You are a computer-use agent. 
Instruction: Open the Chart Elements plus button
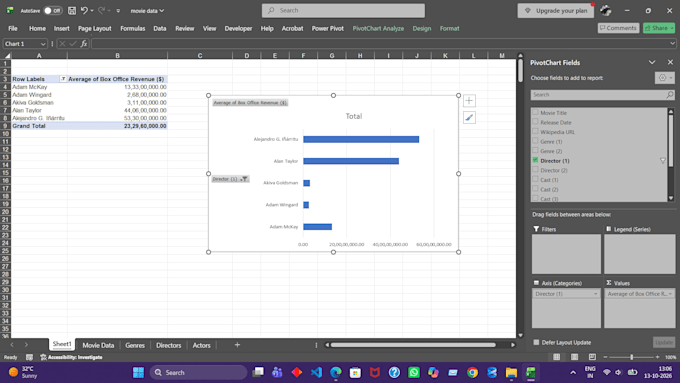point(469,101)
